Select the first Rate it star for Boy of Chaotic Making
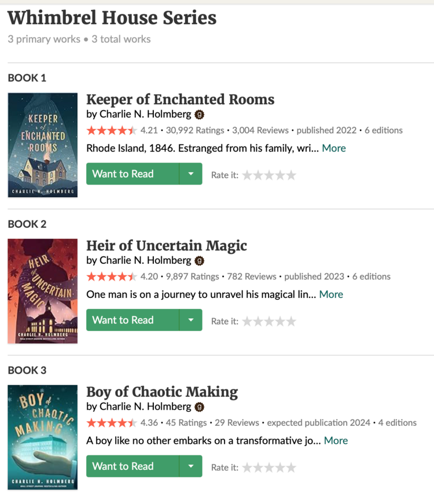Image resolution: width=434 pixels, height=504 pixels. pos(245,468)
